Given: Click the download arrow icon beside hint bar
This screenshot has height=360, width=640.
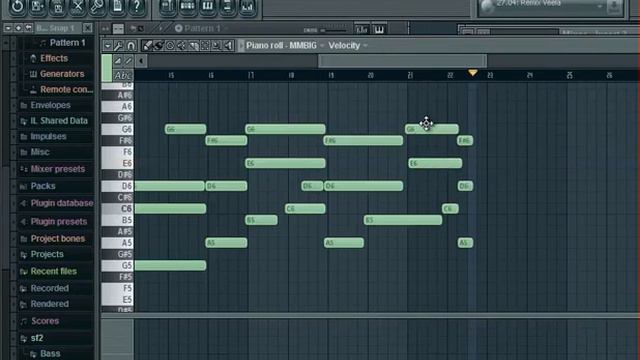Looking at the screenshot, I should point(614,7).
